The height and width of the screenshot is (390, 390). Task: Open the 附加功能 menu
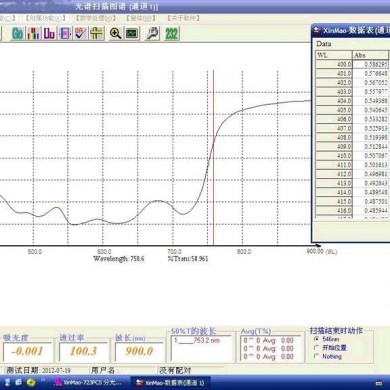tap(45, 18)
